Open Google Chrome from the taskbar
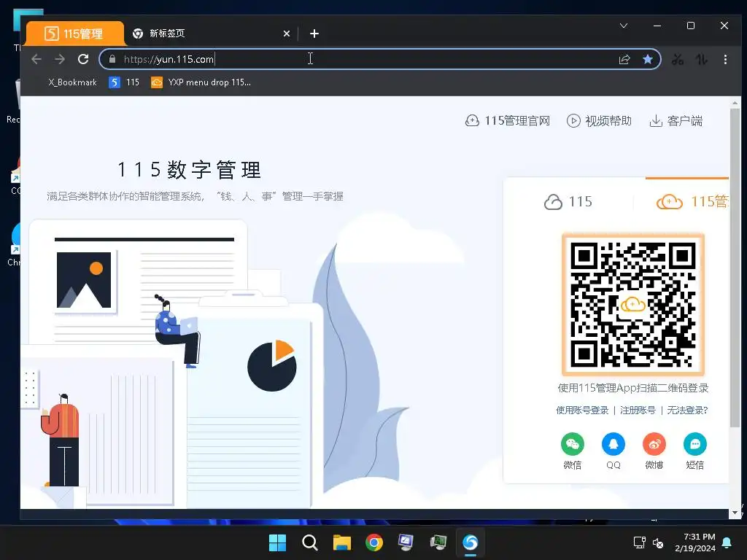747x560 pixels. pos(374,542)
